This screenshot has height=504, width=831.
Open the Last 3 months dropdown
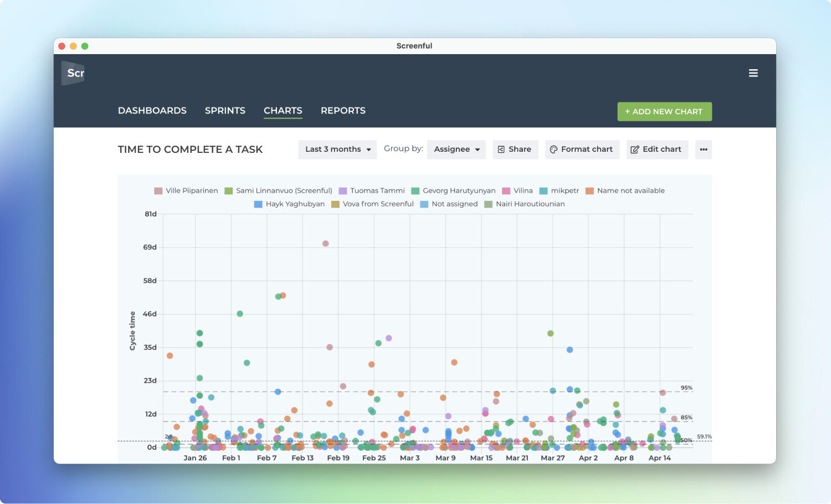pos(337,150)
